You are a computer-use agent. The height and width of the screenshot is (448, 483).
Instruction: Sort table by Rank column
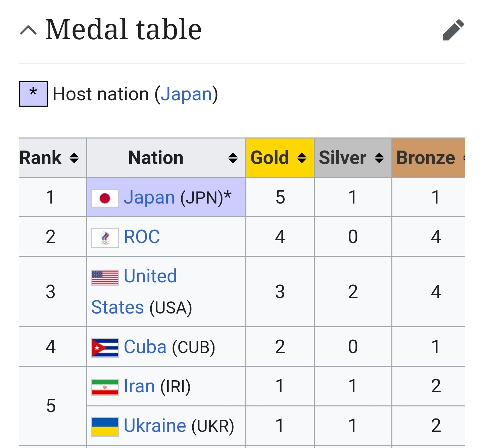tap(74, 158)
